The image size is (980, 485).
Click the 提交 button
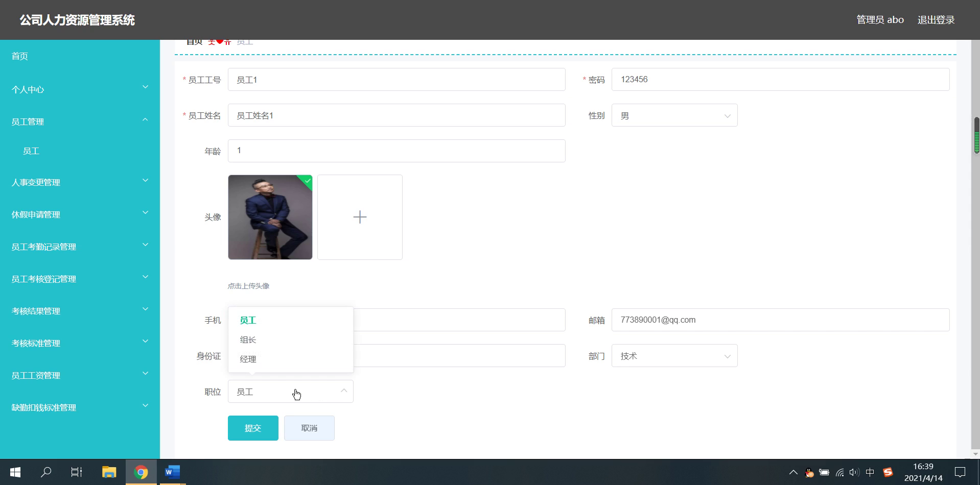253,428
